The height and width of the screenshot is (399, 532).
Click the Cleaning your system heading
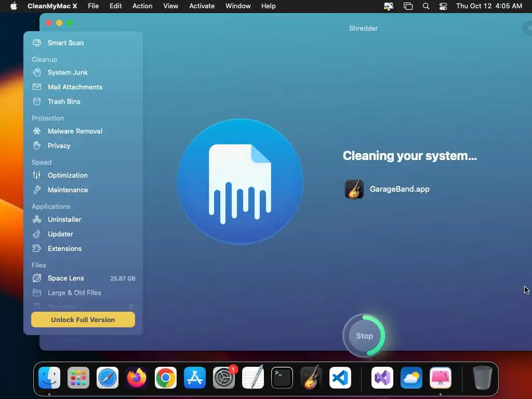coord(410,156)
